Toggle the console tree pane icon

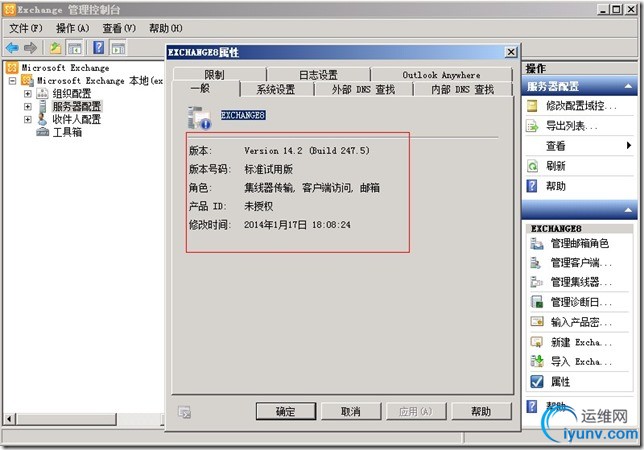point(74,48)
